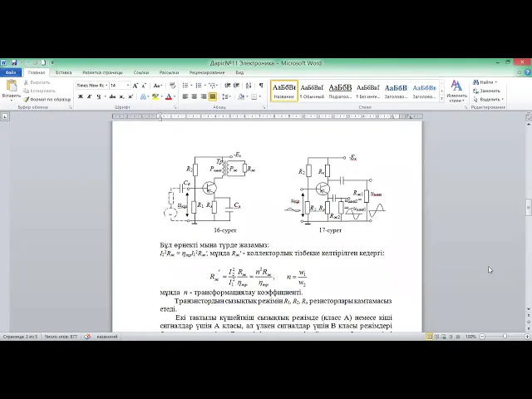Click the vertical scrollbar thumb
This screenshot has height=399, width=532.
[529, 207]
